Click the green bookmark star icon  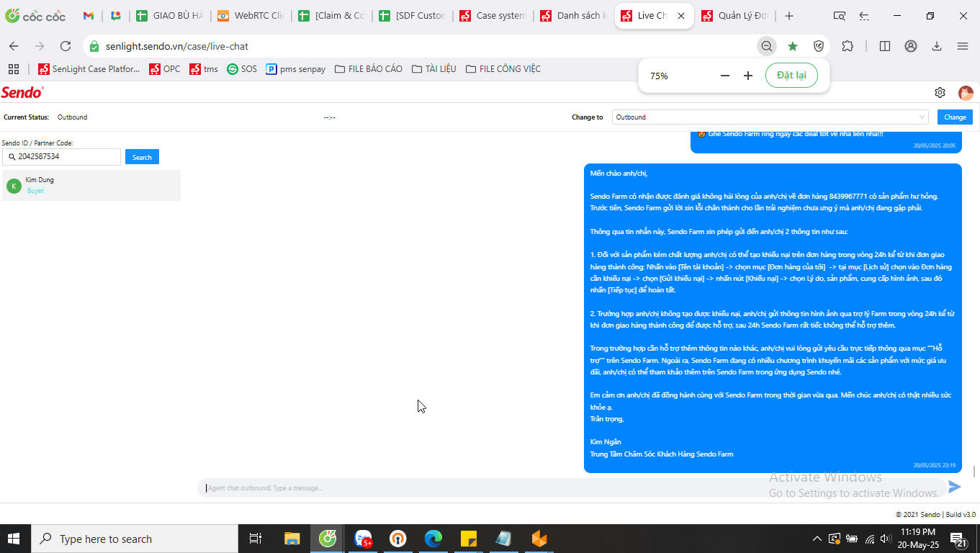pos(793,46)
